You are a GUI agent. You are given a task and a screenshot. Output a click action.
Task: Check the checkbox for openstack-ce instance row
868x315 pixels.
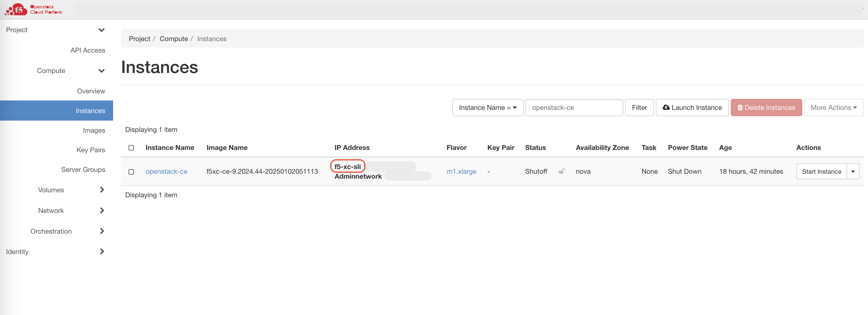click(x=131, y=172)
